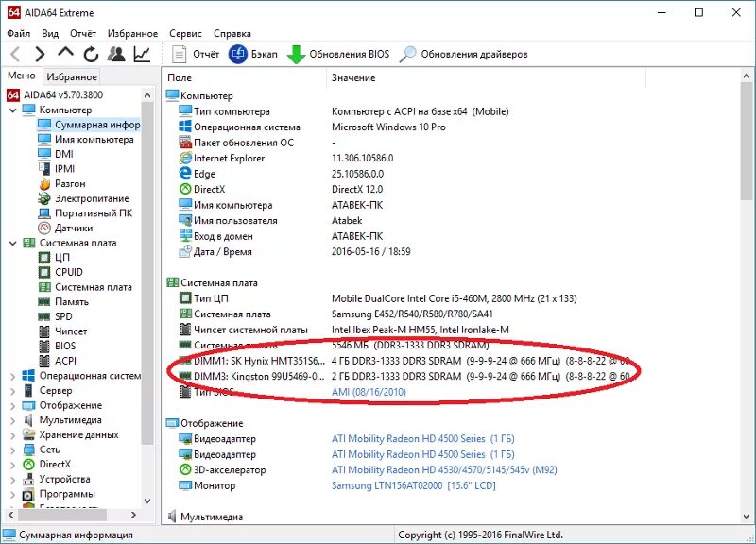Expand the Операционная система tree node
The image size is (756, 544).
pos(13,376)
